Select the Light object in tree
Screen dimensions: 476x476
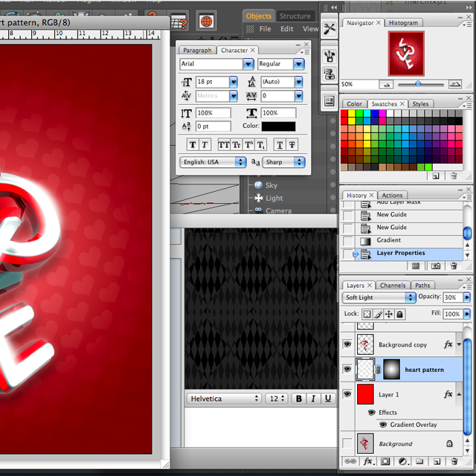click(274, 199)
